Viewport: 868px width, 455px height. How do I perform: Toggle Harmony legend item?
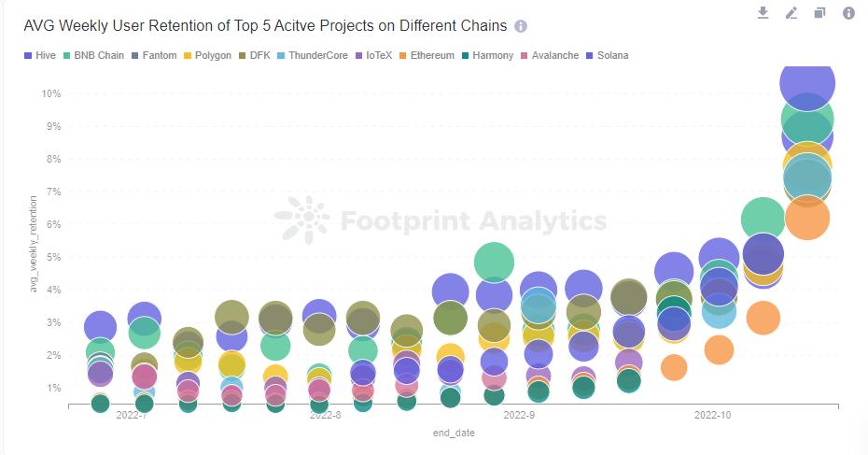click(x=486, y=55)
